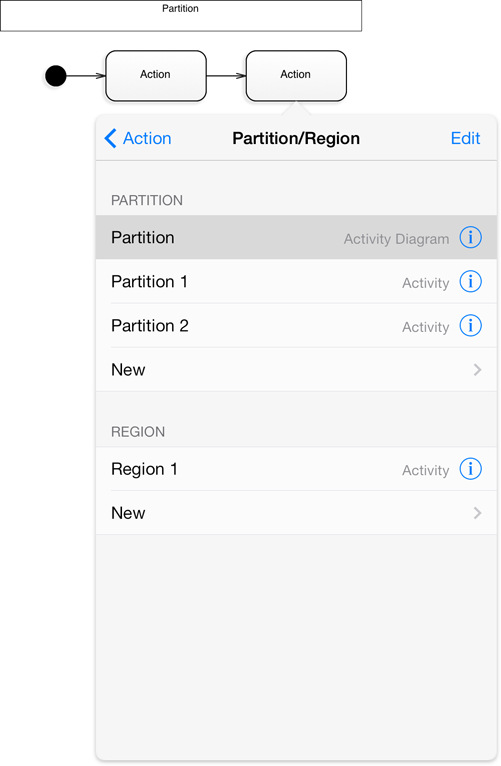This screenshot has width=501, height=766.
Task: Select the Region 1 list item
Action: click(x=296, y=469)
